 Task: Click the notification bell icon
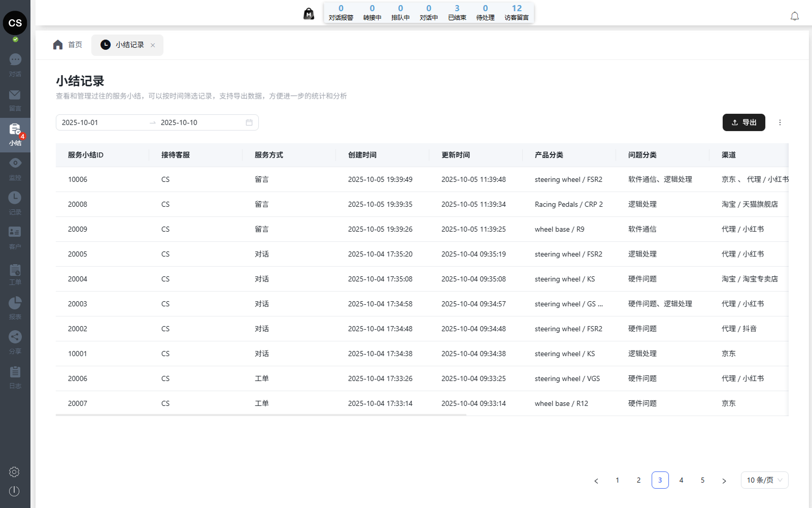795,16
